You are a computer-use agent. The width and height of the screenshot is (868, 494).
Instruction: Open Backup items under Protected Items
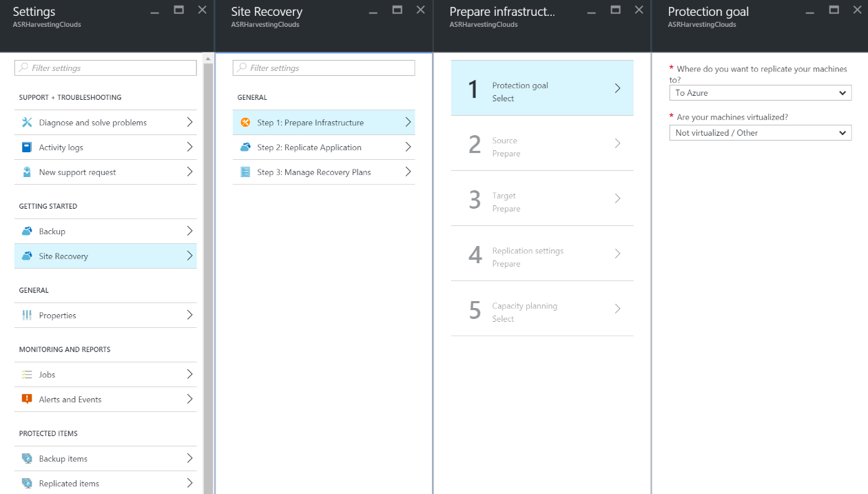[105, 459]
